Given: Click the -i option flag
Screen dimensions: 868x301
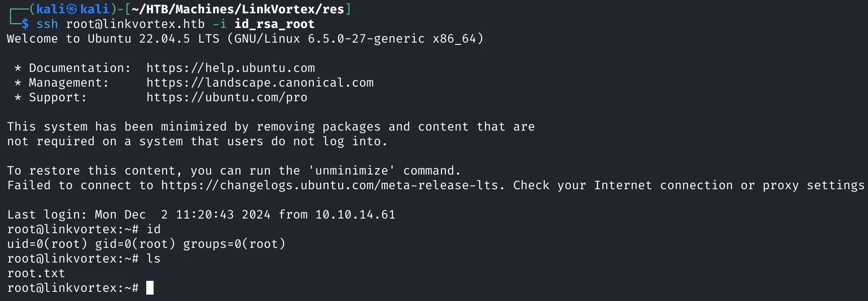Looking at the screenshot, I should pos(220,24).
